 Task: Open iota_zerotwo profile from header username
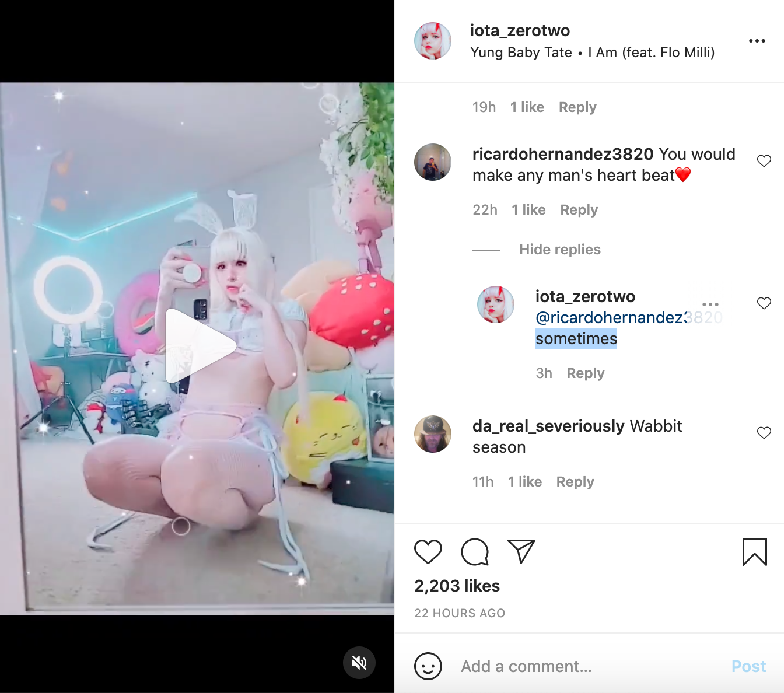coord(520,30)
